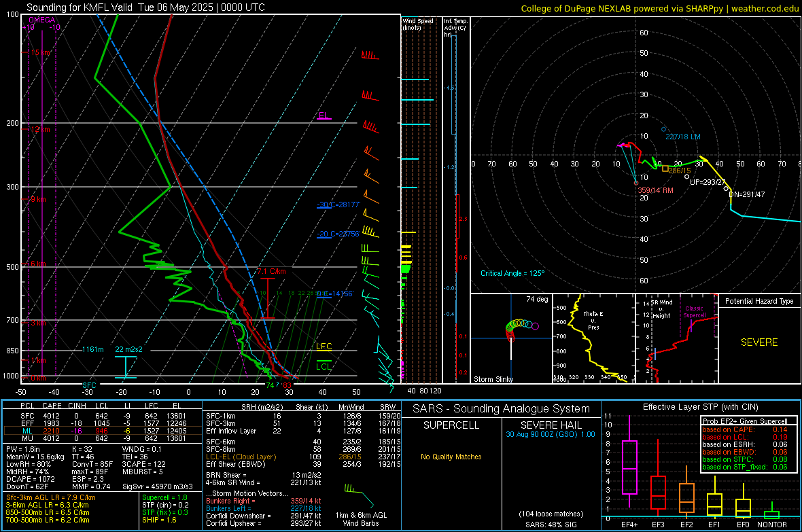This screenshot has width=802, height=532.
Task: Select the highlighted ML parcel row
Action: [103, 431]
